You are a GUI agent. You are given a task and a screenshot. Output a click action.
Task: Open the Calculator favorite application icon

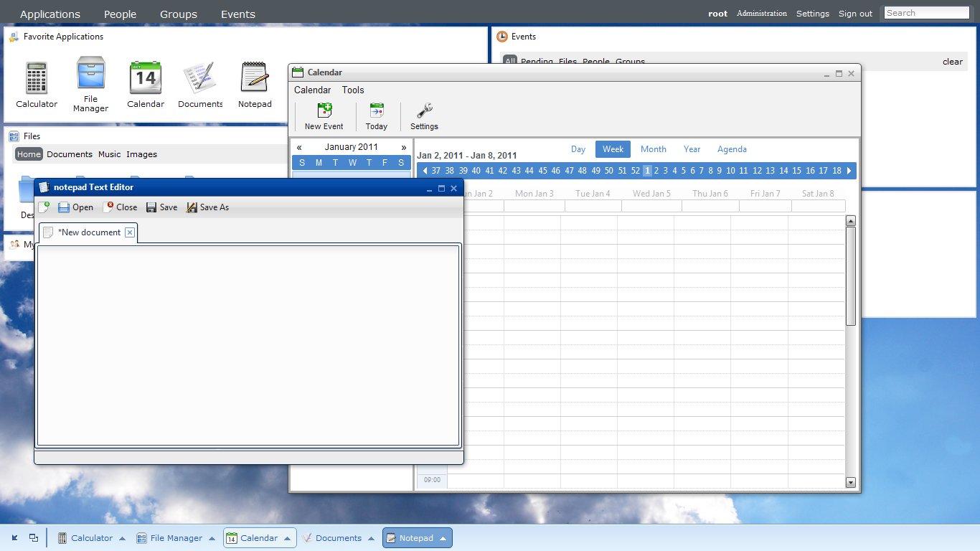coord(37,78)
